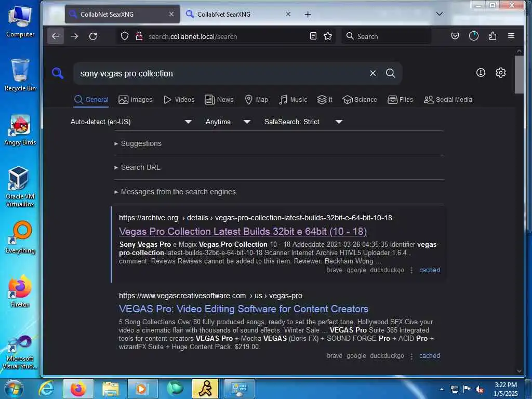Open Pocket save icon in toolbar
The height and width of the screenshot is (399, 532).
point(455,36)
